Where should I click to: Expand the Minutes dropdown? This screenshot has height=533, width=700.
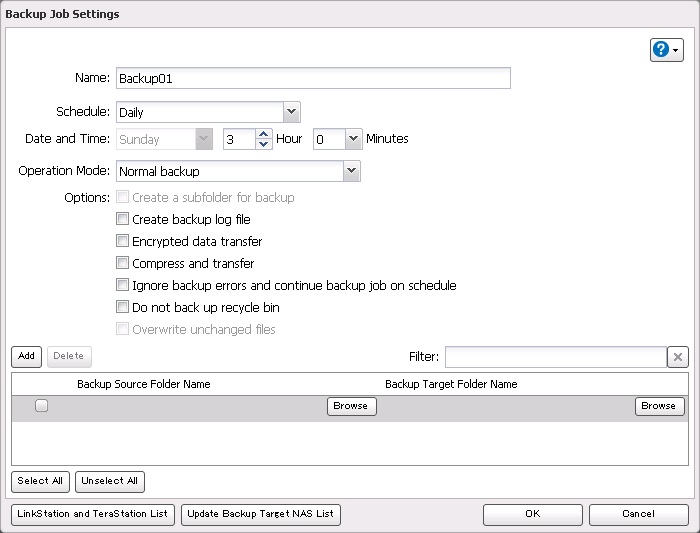353,139
